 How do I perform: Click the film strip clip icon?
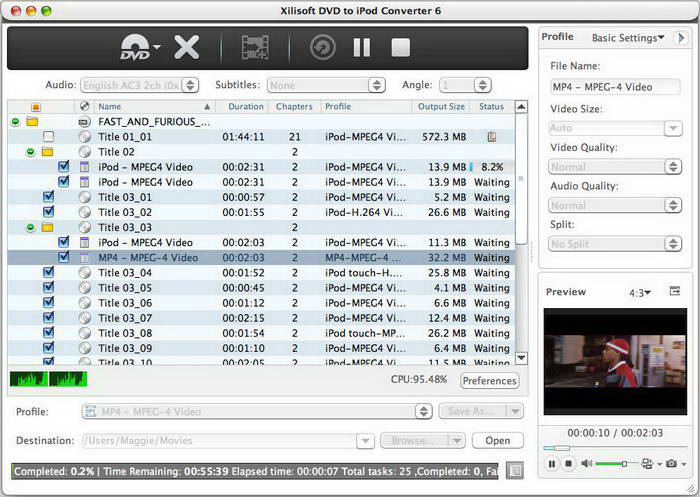click(x=255, y=47)
